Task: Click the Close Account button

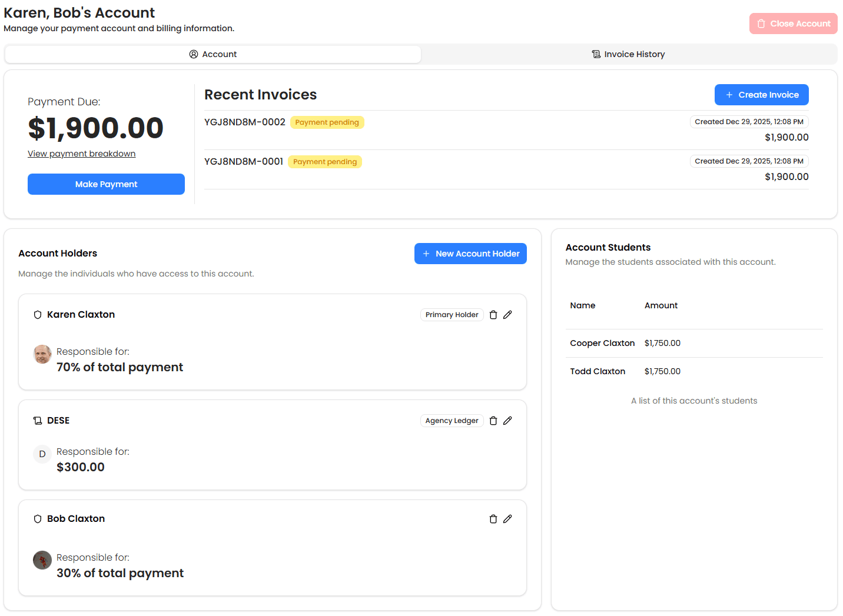Action: 793,24
